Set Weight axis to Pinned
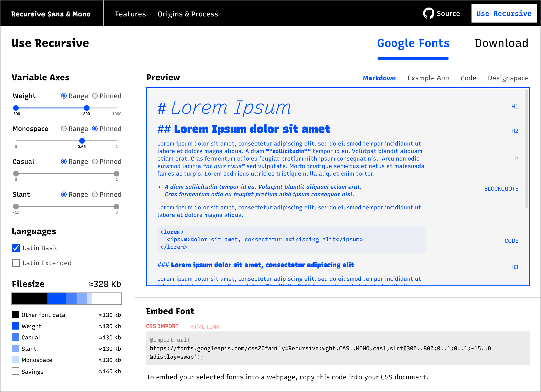Viewport: 541px width, 392px height. click(95, 96)
